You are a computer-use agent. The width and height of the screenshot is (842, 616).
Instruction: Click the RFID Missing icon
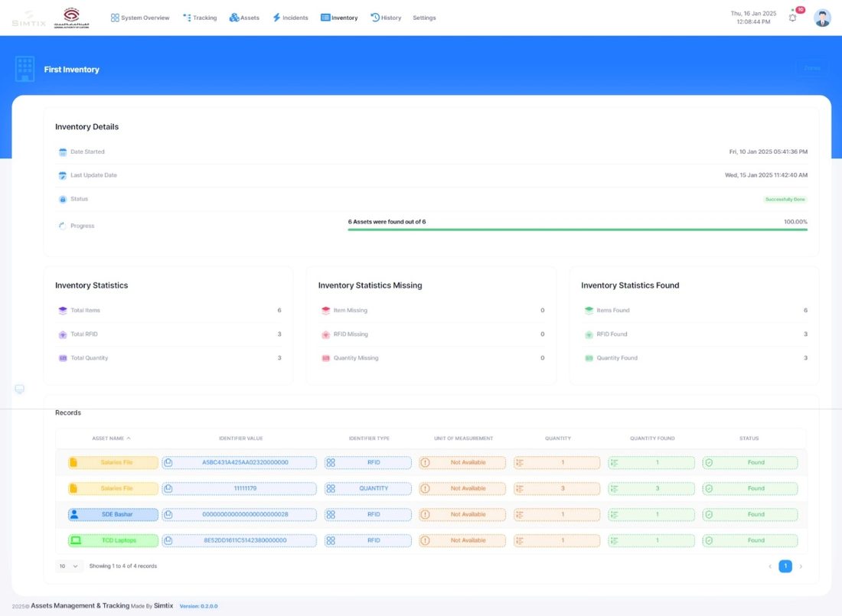coord(325,334)
